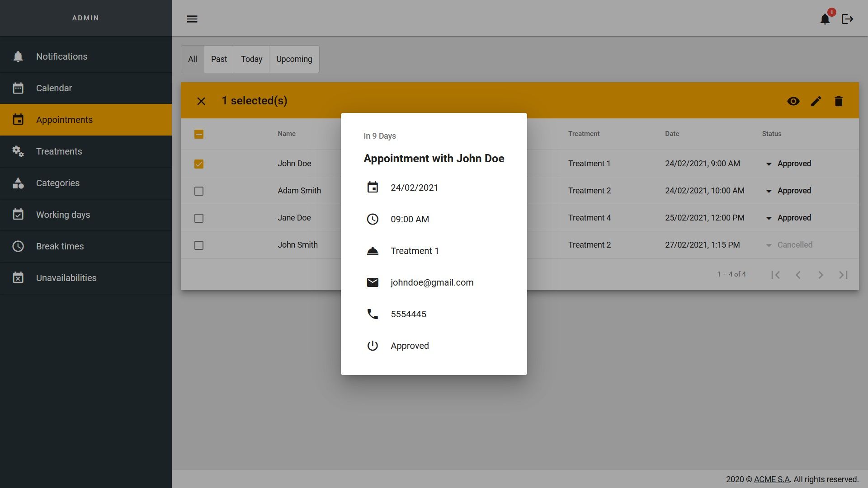Open Calendar in the sidebar

click(86, 88)
